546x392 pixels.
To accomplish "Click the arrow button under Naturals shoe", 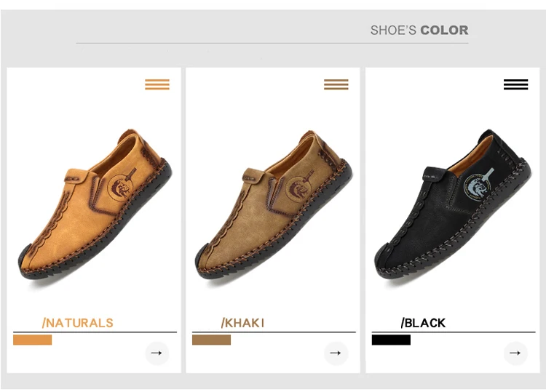I will pos(157,353).
